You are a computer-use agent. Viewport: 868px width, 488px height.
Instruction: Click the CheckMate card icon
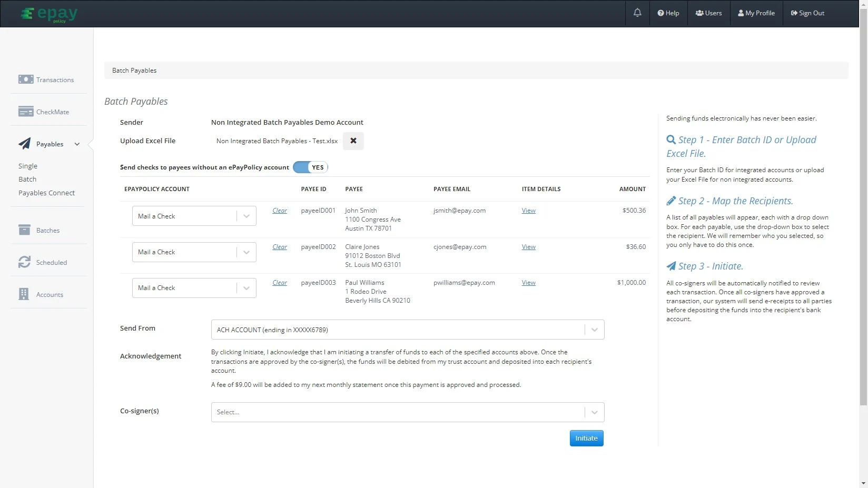click(26, 112)
